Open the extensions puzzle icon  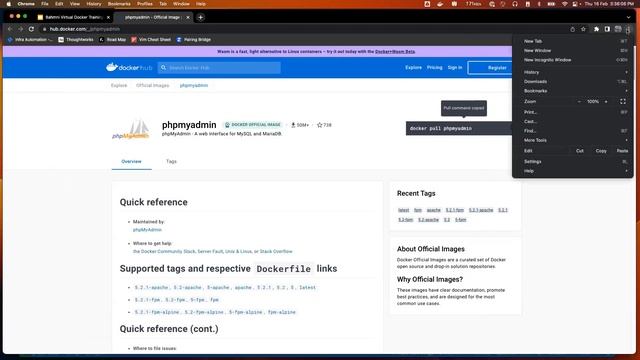click(x=596, y=29)
